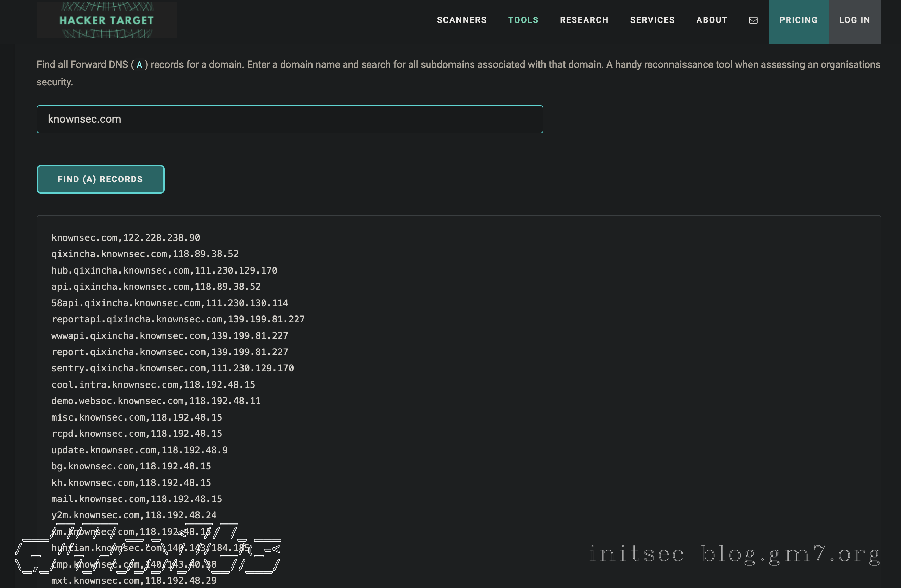Click the cool.intra.knownsec.com result entry
The image size is (901, 588).
(153, 385)
